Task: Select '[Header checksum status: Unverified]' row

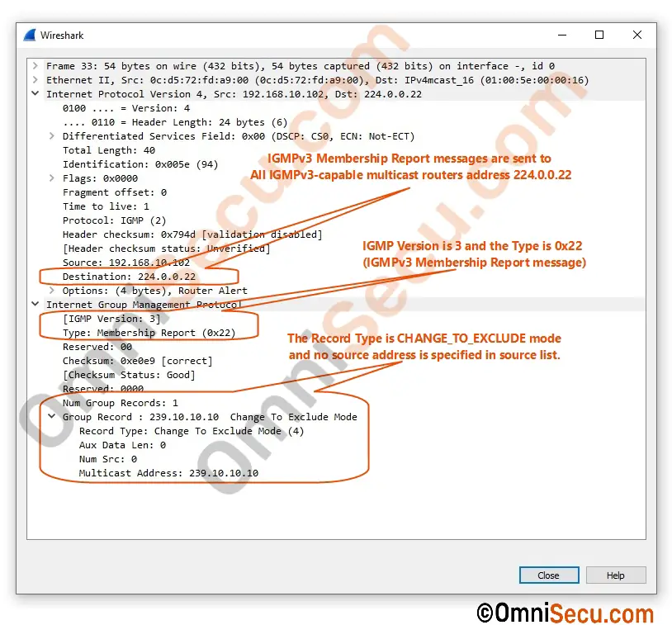Action: 166,249
